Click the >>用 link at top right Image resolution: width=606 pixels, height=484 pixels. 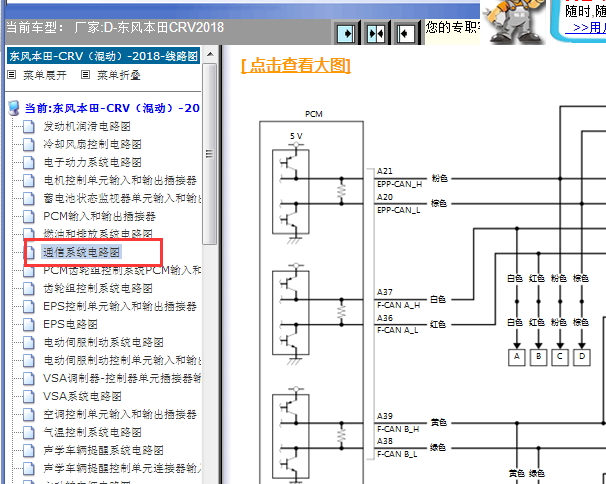[x=586, y=27]
